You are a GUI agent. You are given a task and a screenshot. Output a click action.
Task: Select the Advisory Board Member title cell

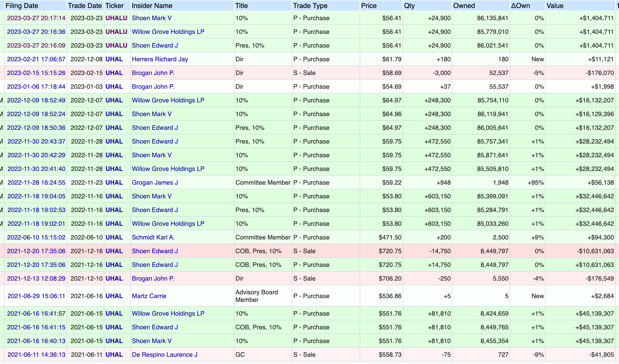[x=263, y=296]
